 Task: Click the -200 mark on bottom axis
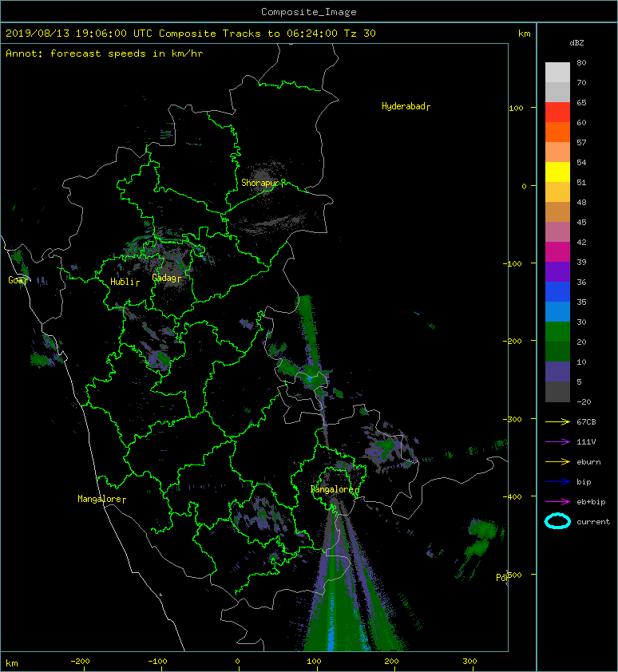click(x=80, y=662)
